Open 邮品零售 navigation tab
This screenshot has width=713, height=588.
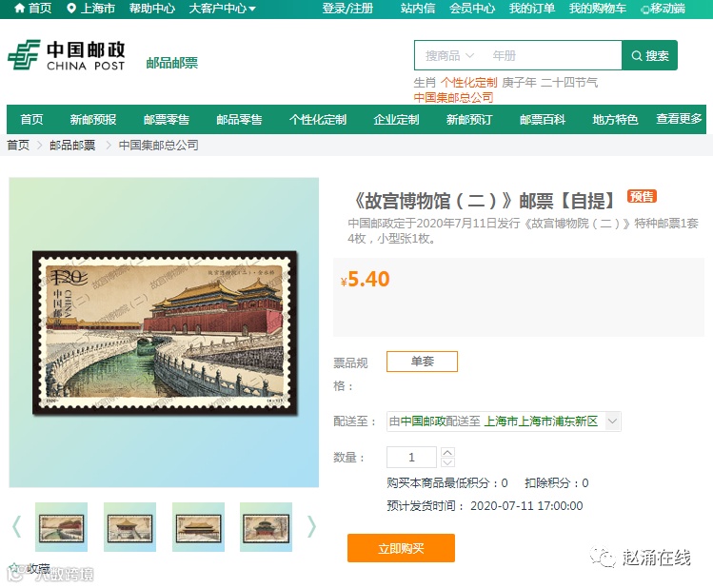tap(239, 120)
